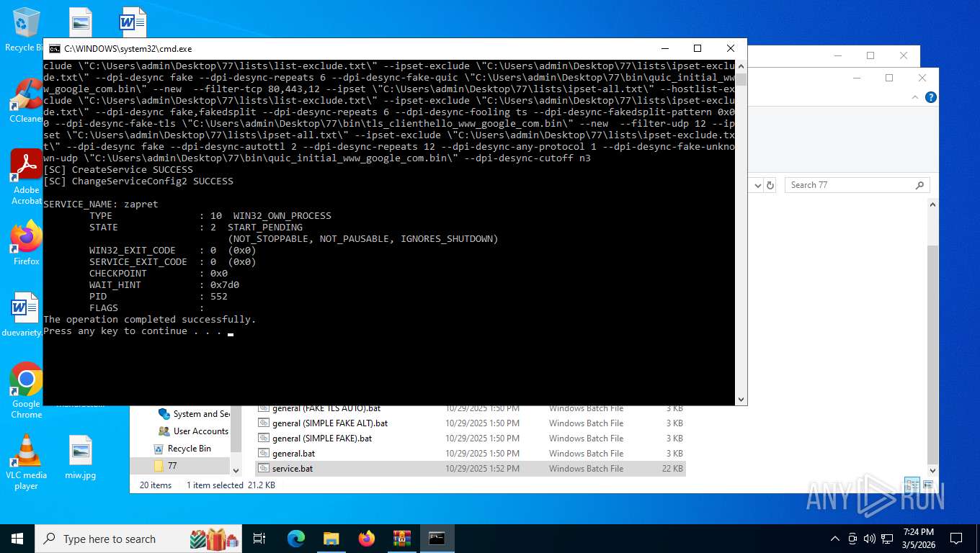Open the notification center icon
980x553 pixels.
click(956, 539)
